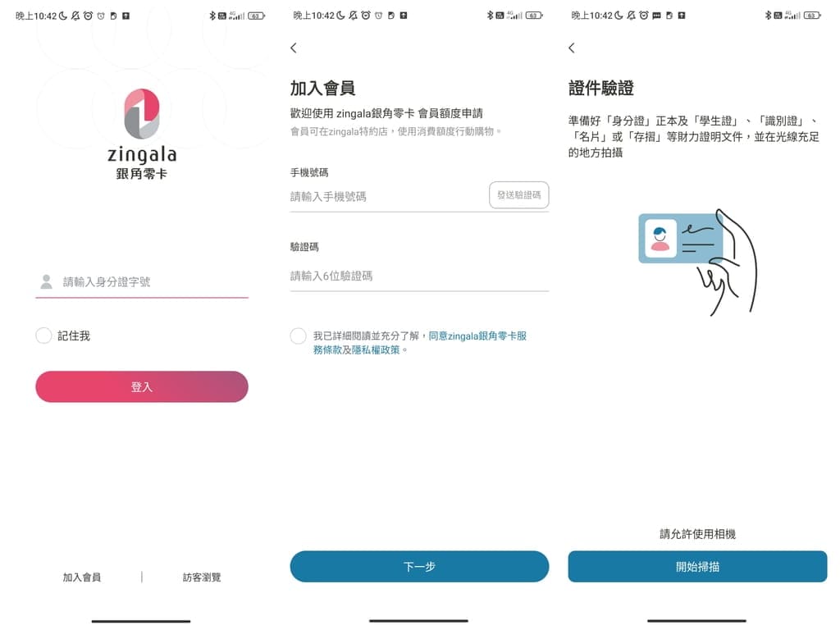Focus the ID number input field

click(x=142, y=282)
